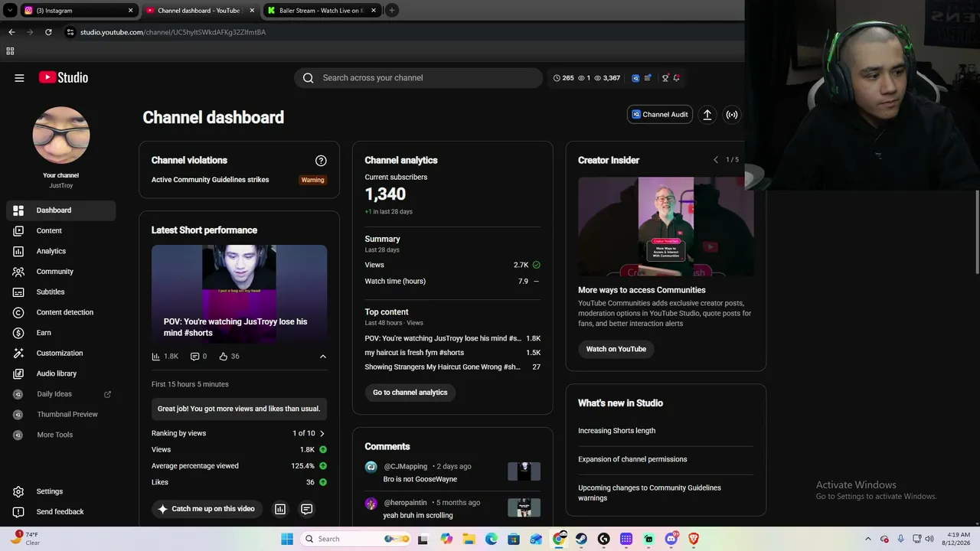980x551 pixels.
Task: Open Customization in the sidebar
Action: pos(61,354)
